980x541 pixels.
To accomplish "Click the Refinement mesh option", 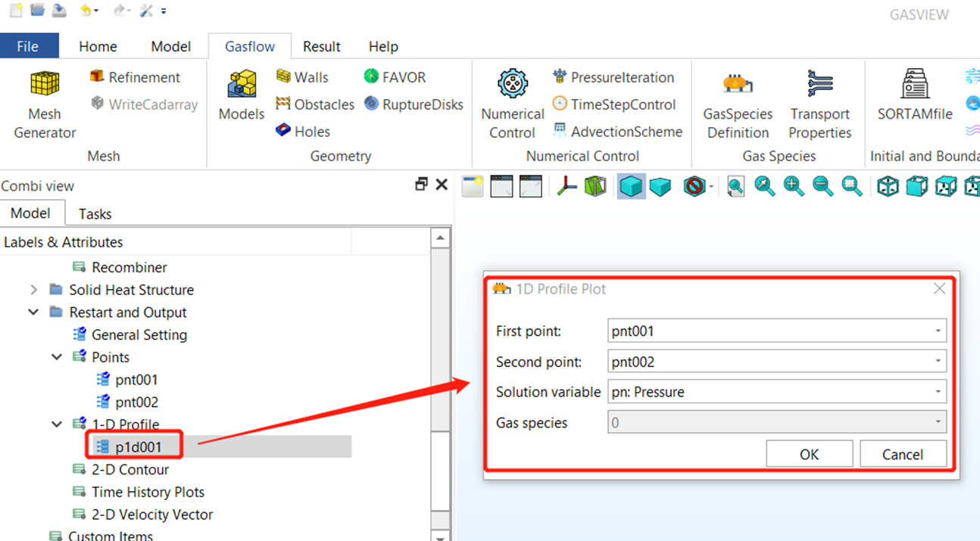I will click(135, 77).
